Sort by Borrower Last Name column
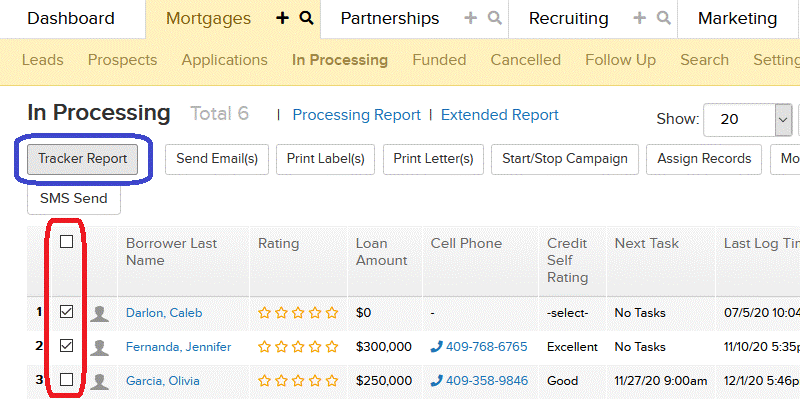This screenshot has height=400, width=800. click(171, 252)
